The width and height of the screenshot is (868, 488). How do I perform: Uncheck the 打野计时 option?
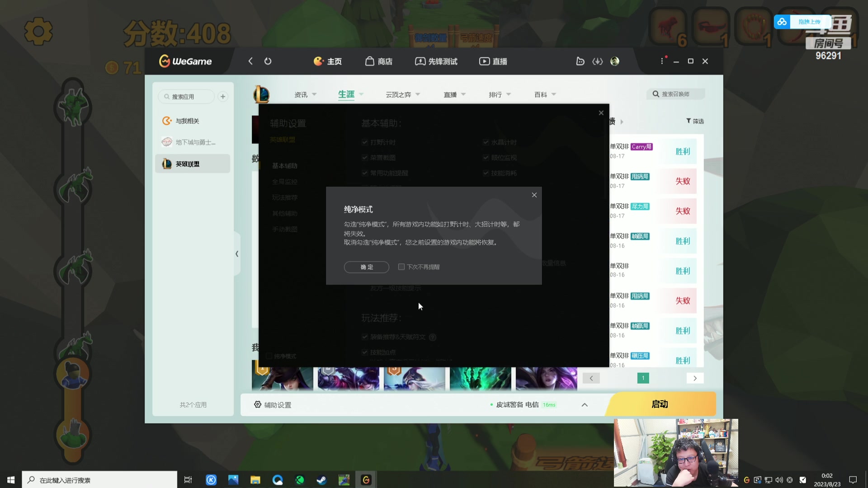(364, 142)
